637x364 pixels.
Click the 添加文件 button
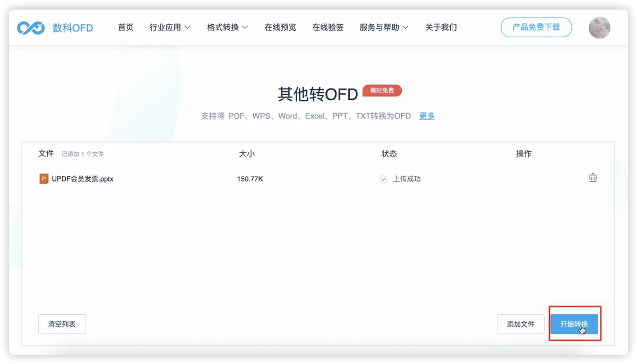(521, 324)
